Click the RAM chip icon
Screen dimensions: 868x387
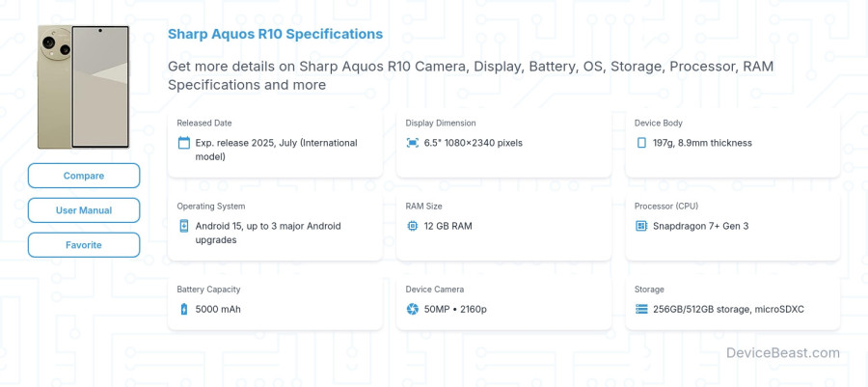pyautogui.click(x=413, y=226)
